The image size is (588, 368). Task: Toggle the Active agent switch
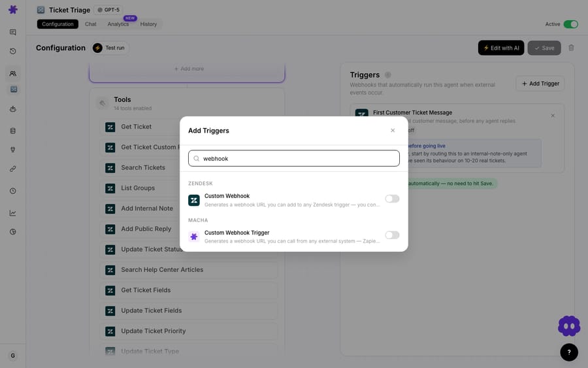pos(571,24)
